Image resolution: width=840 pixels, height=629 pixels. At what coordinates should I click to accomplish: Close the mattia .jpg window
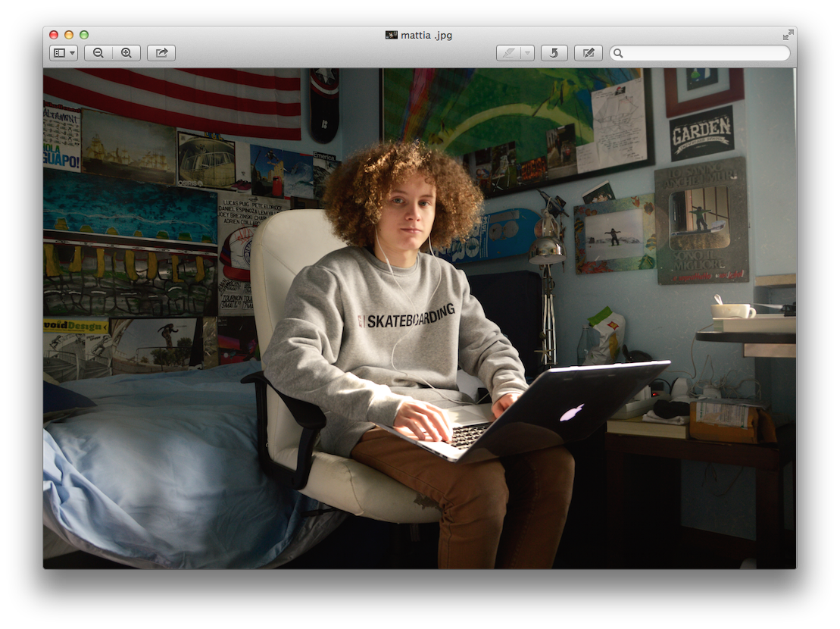tap(54, 35)
